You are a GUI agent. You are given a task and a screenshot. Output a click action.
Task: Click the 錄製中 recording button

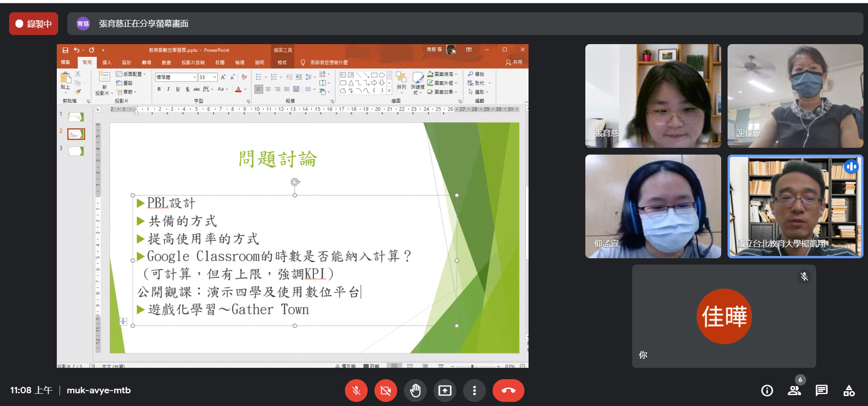tap(34, 24)
